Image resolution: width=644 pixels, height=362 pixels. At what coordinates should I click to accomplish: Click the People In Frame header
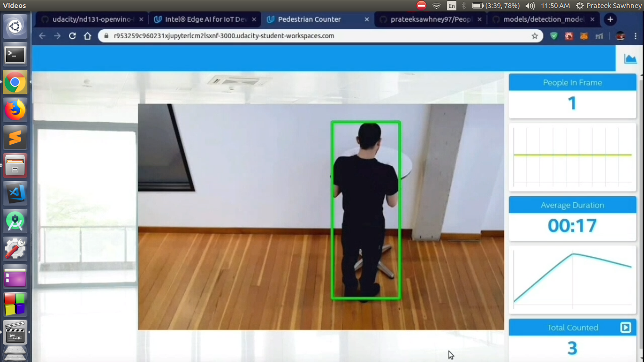[572, 82]
